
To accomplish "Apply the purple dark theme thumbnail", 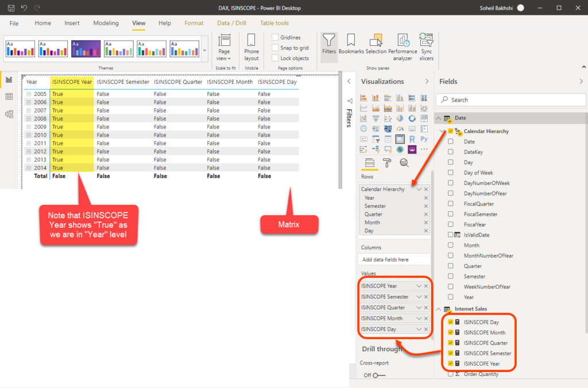I will [x=86, y=49].
